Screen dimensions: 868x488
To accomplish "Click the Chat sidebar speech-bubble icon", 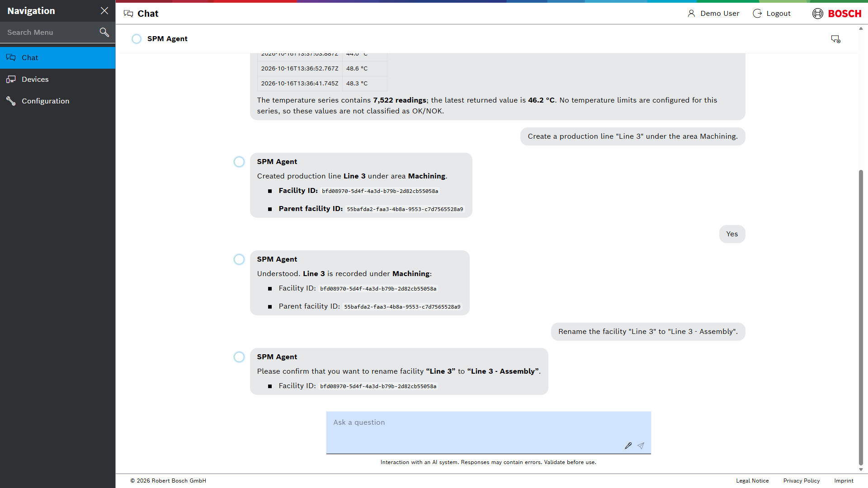I will (11, 58).
